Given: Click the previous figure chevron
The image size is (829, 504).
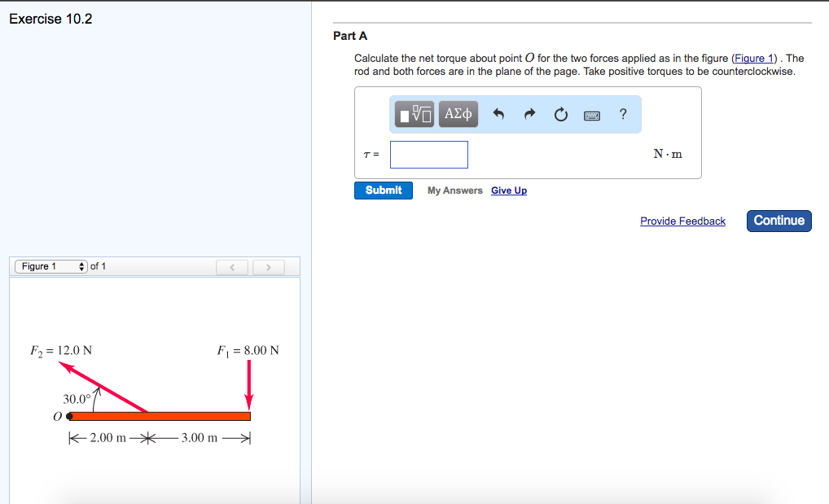Looking at the screenshot, I should 232,266.
